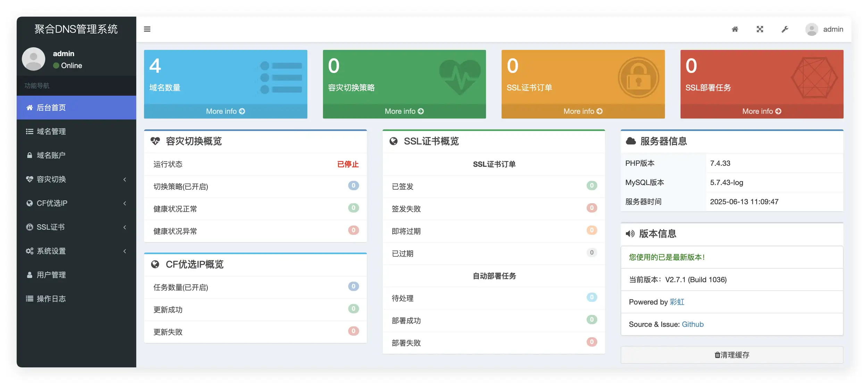Screen dimensions: 868x384
Task: Click the 更新失败 red count badge
Action: [353, 331]
